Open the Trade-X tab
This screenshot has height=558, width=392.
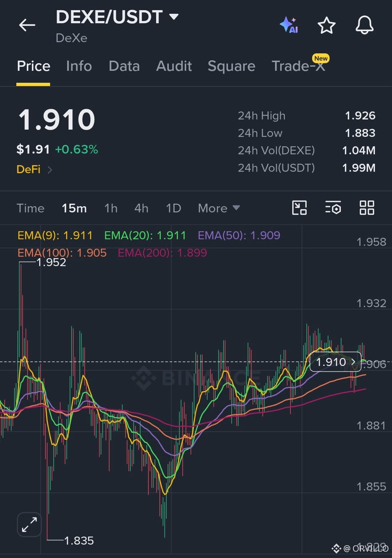coord(298,66)
